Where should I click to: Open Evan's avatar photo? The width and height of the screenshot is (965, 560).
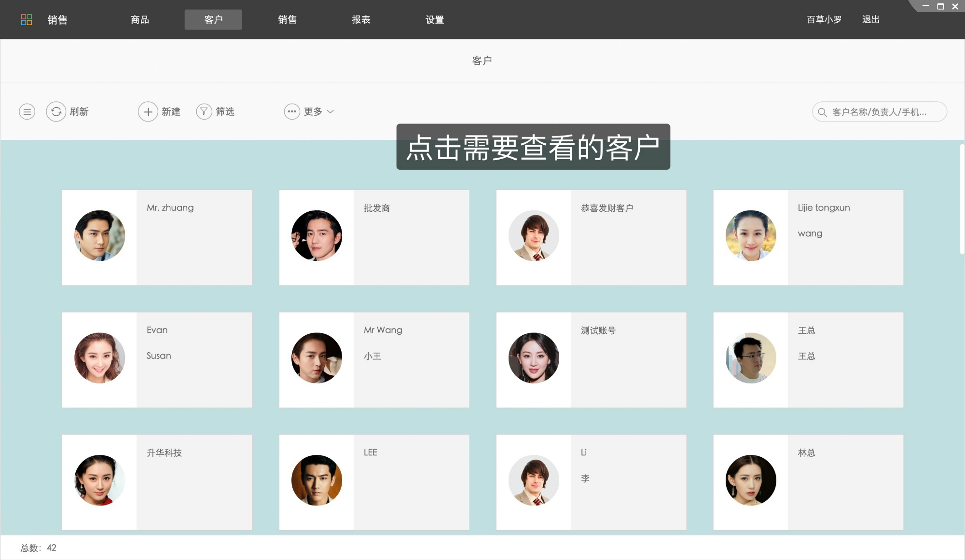[99, 358]
